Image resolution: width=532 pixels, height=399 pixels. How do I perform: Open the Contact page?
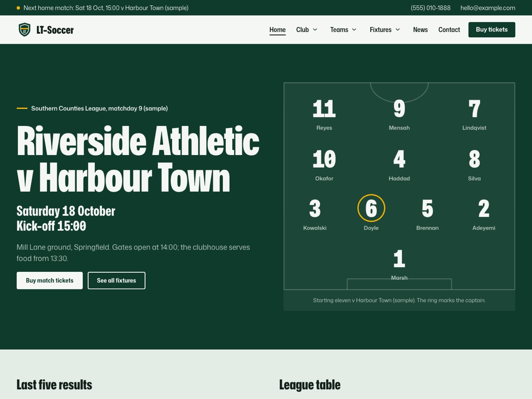[449, 30]
